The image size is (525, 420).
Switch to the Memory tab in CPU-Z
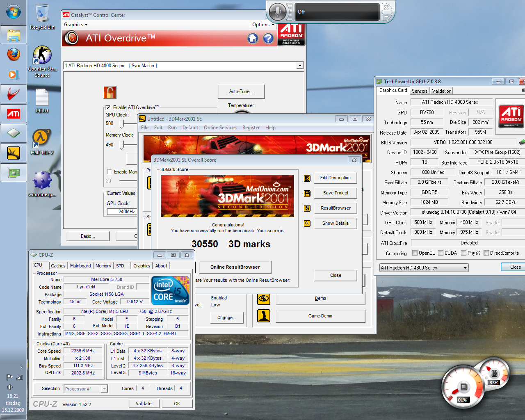[x=103, y=266]
